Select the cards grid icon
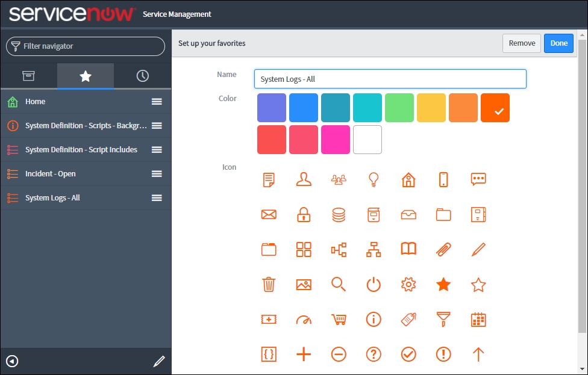The height and width of the screenshot is (375, 588). [x=304, y=250]
